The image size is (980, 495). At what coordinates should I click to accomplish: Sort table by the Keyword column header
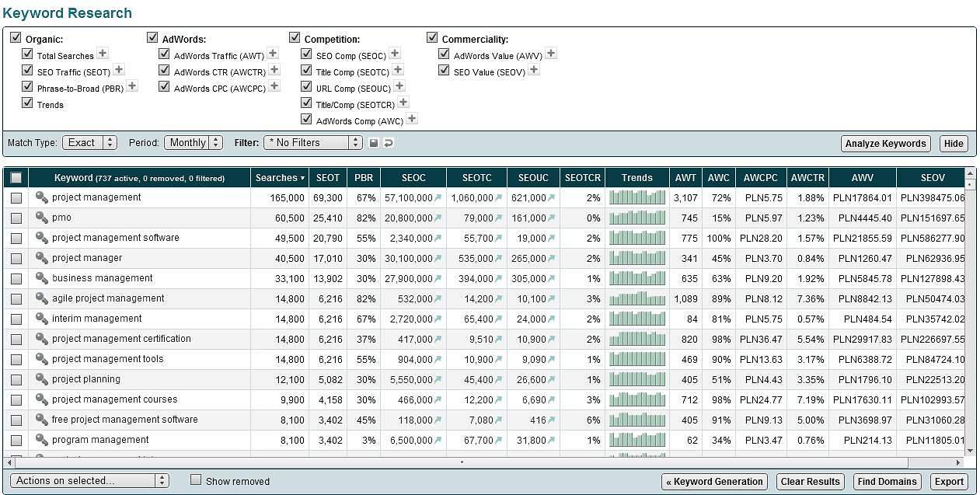tap(139, 178)
